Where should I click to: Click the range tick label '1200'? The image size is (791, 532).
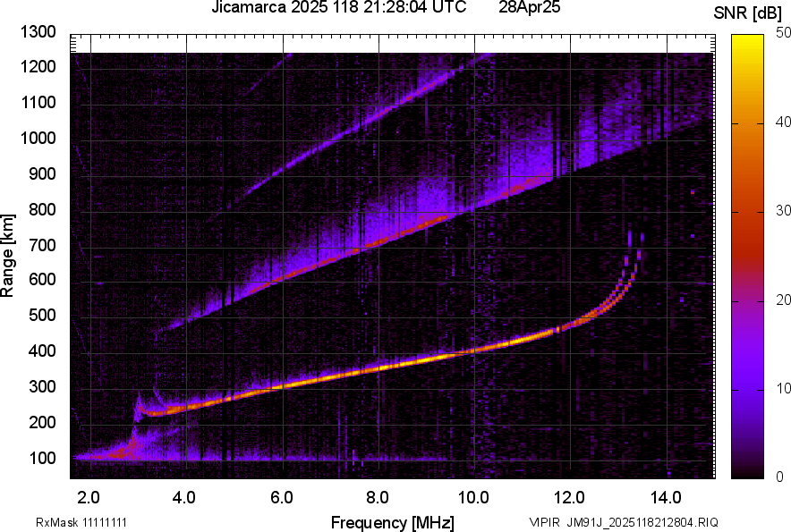click(x=38, y=66)
